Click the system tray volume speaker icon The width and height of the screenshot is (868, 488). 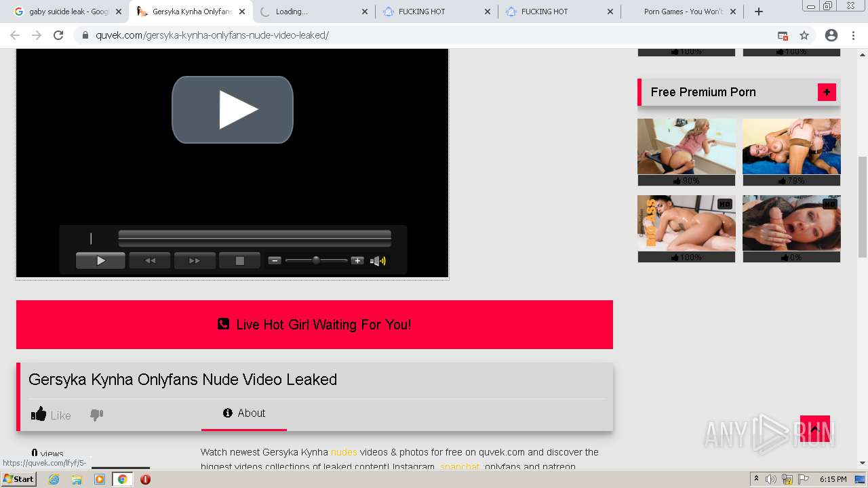click(771, 479)
